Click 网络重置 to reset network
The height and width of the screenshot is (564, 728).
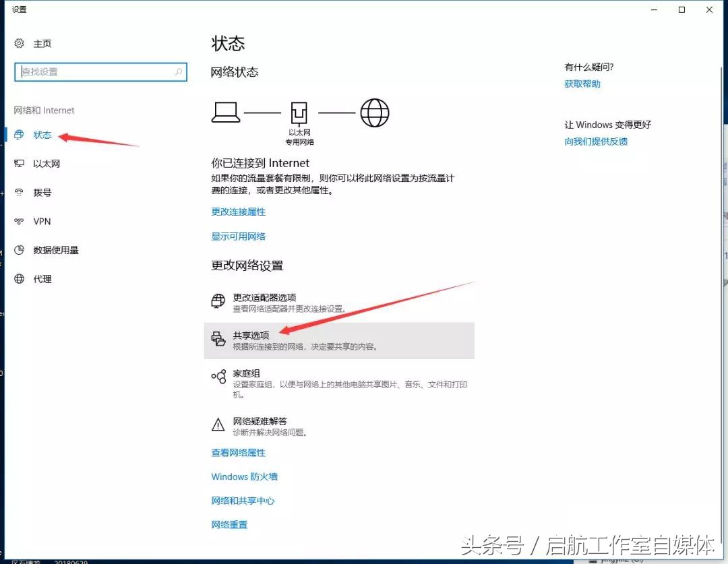click(x=229, y=524)
